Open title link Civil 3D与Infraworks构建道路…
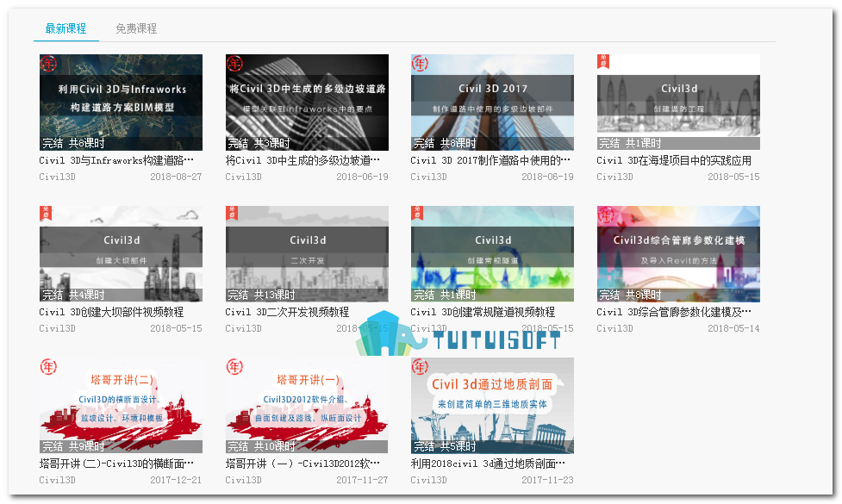Image resolution: width=842 pixels, height=504 pixels. coord(116,160)
